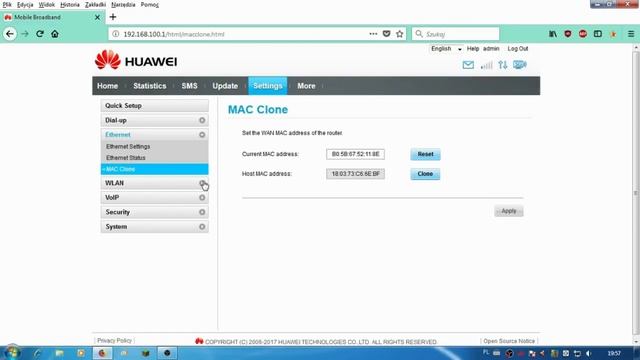Click the browser home icon
The image size is (640, 360).
pyautogui.click(x=55, y=34)
